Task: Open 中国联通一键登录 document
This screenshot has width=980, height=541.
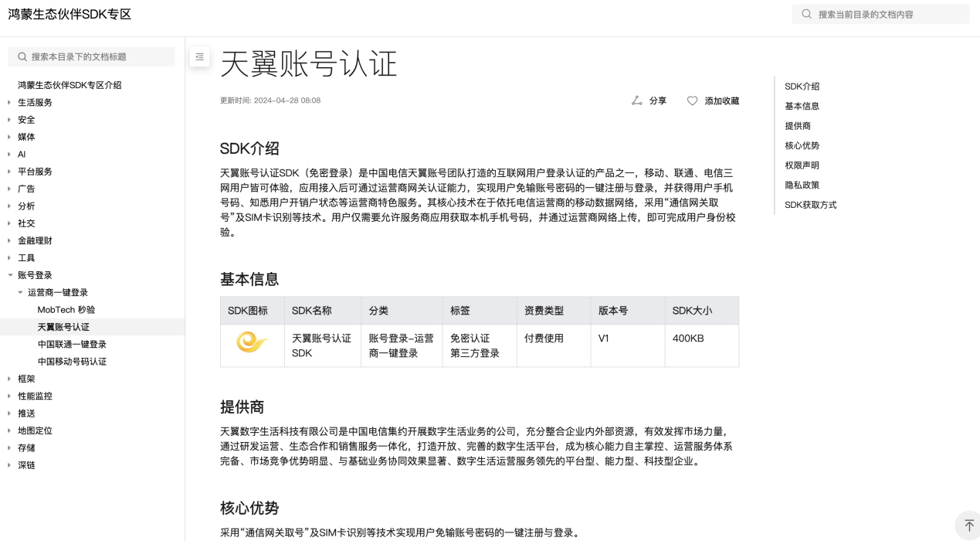Action: (x=72, y=344)
